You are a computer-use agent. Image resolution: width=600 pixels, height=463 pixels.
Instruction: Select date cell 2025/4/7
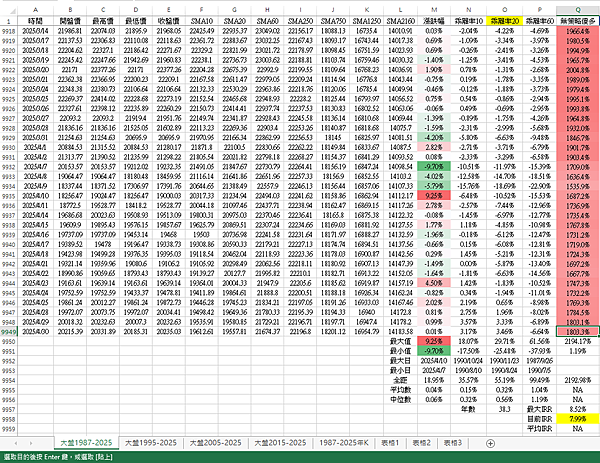click(36, 167)
